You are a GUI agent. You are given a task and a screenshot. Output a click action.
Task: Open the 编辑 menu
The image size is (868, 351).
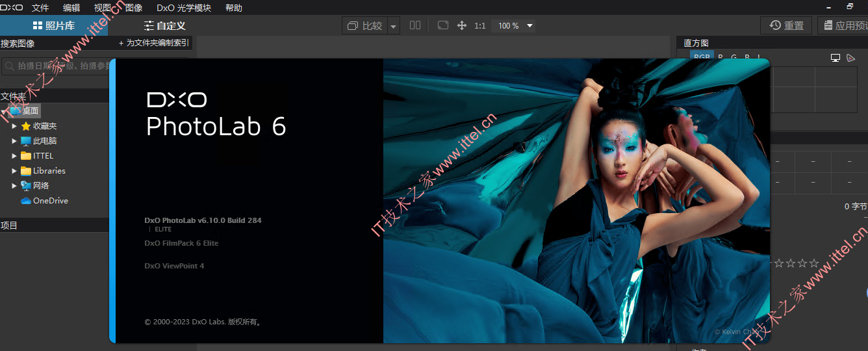coord(71,8)
